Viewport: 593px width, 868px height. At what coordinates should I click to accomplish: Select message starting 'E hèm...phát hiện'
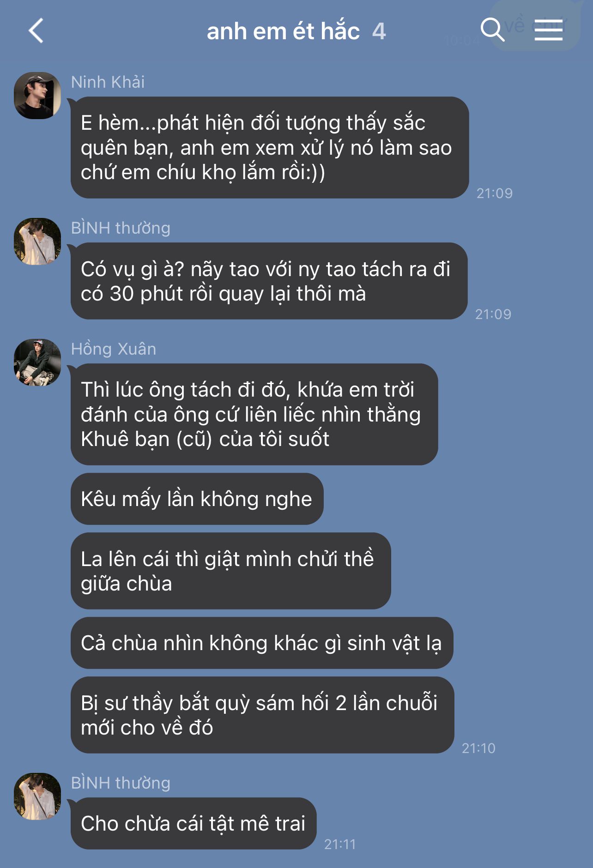pyautogui.click(x=270, y=148)
